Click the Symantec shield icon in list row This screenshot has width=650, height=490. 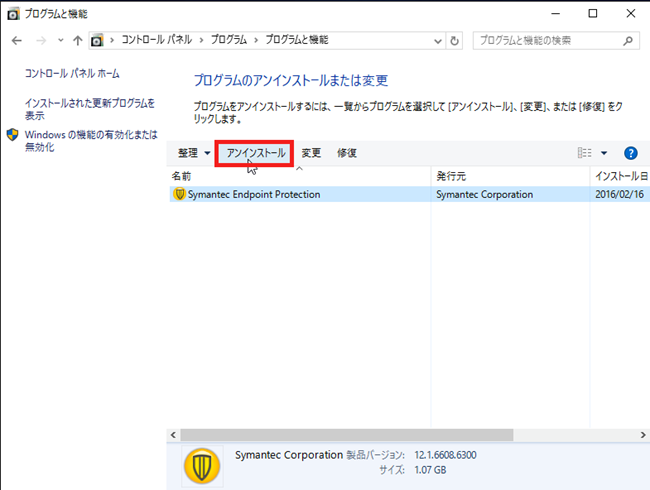(x=179, y=194)
